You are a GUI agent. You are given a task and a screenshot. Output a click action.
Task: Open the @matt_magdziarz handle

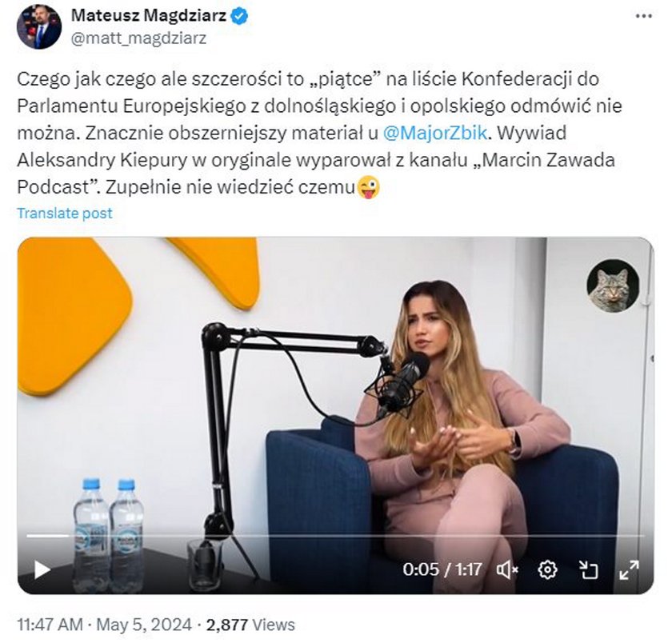coord(138,38)
